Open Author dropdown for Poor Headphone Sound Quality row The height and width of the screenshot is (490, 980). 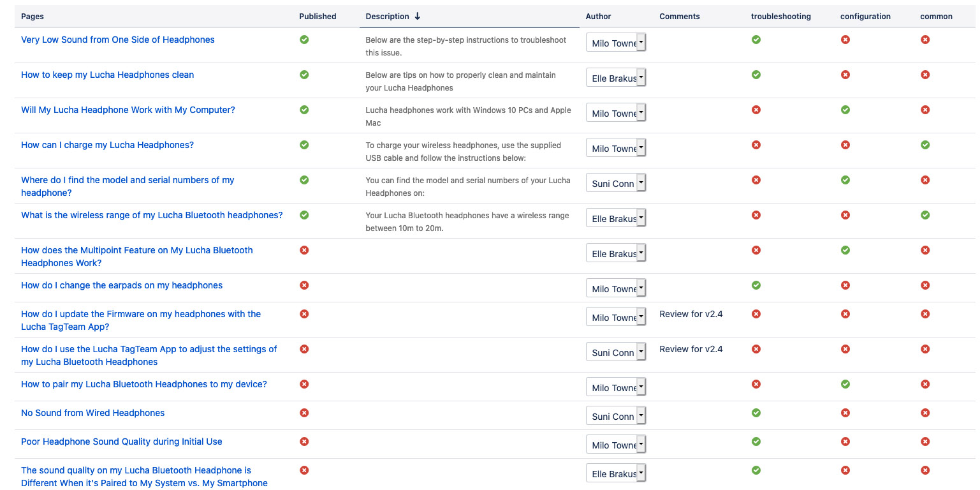pyautogui.click(x=616, y=445)
